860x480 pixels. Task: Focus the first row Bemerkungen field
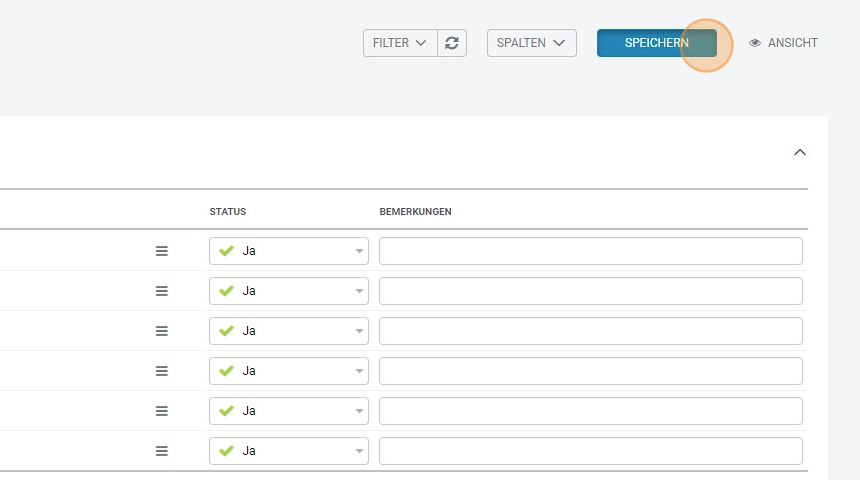590,251
